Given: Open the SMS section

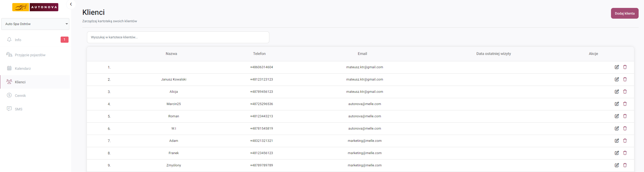Looking at the screenshot, I should pyautogui.click(x=35, y=109).
